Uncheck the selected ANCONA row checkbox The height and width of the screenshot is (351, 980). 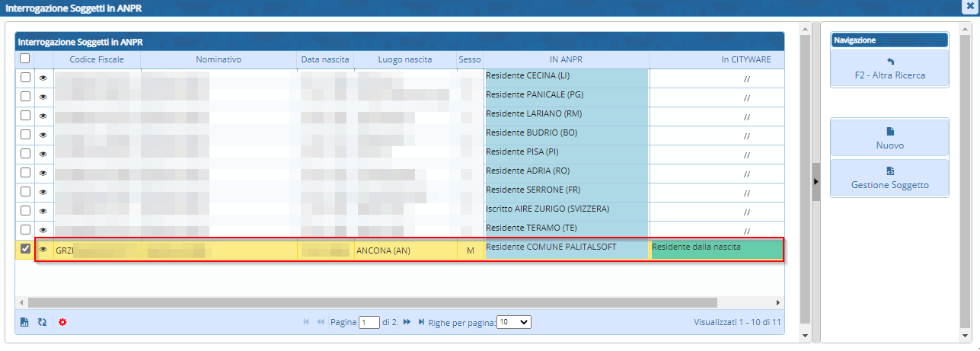(25, 249)
